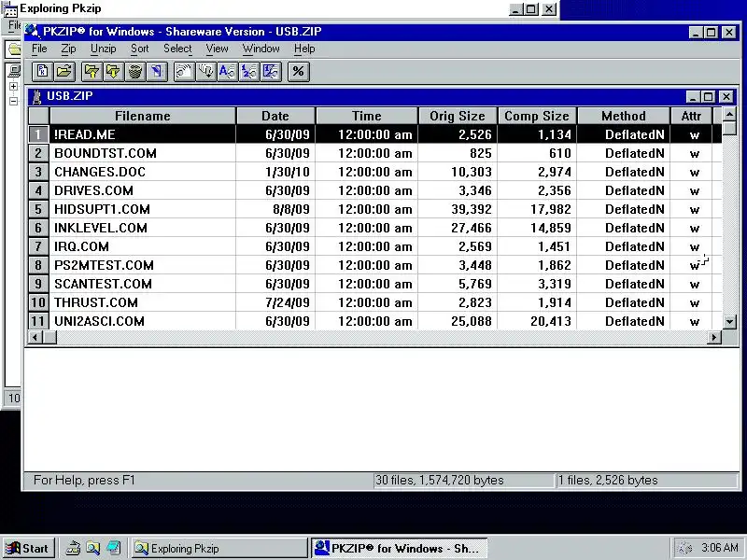
Task: Click the Exploring Pkzip window title icon
Action: 9,9
